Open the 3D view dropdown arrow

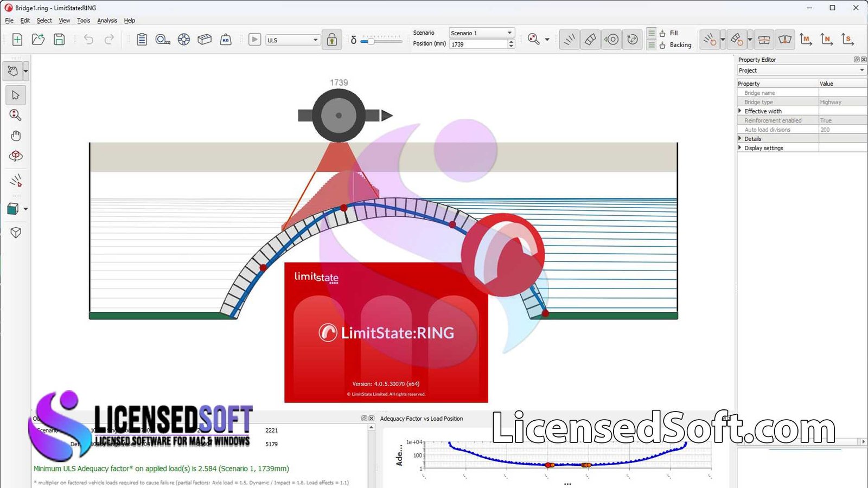[25, 209]
